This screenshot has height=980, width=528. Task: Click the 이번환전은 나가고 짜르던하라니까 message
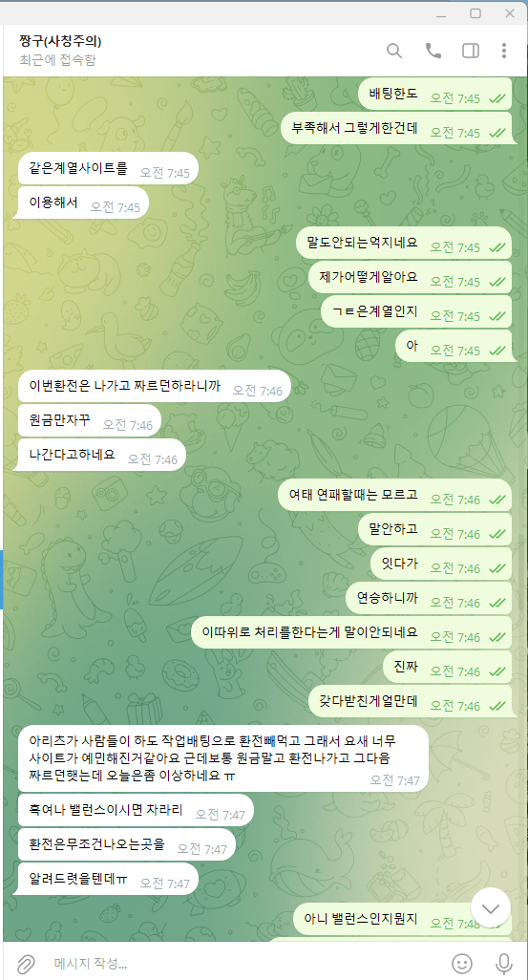coord(155,386)
